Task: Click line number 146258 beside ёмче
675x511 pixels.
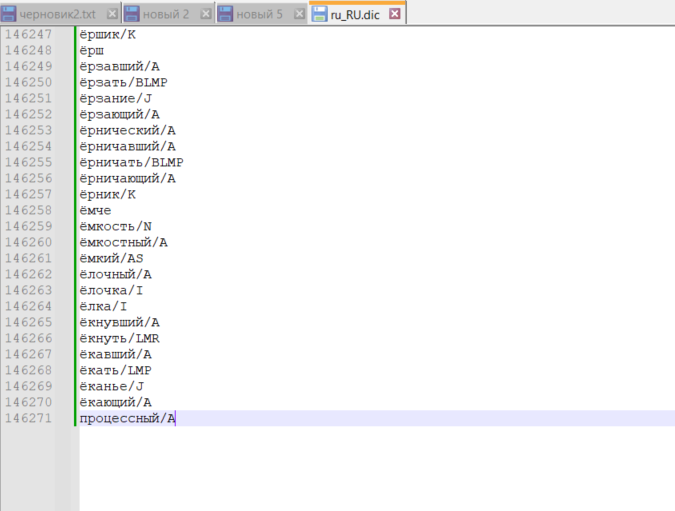Action: [28, 210]
